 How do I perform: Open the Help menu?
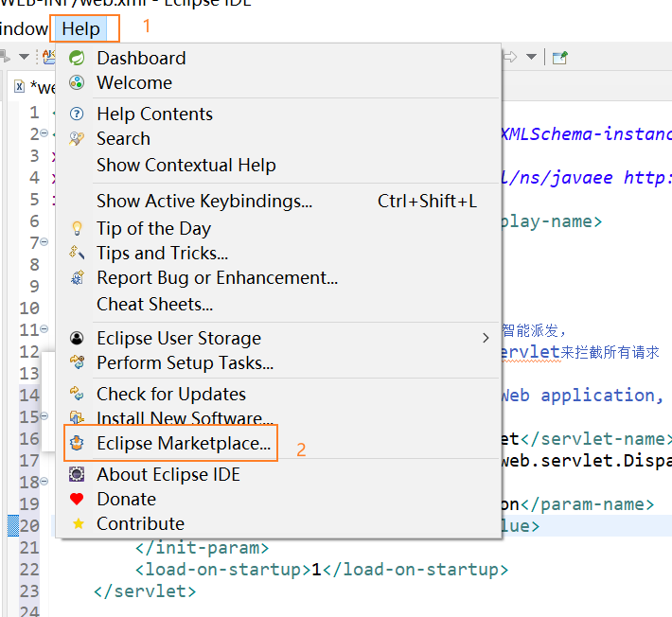point(80,29)
